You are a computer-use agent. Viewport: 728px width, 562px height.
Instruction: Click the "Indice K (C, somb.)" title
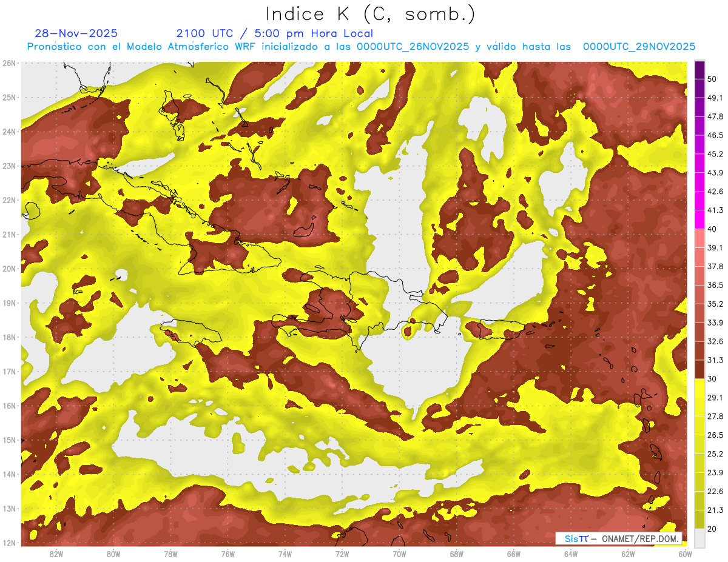coord(371,15)
